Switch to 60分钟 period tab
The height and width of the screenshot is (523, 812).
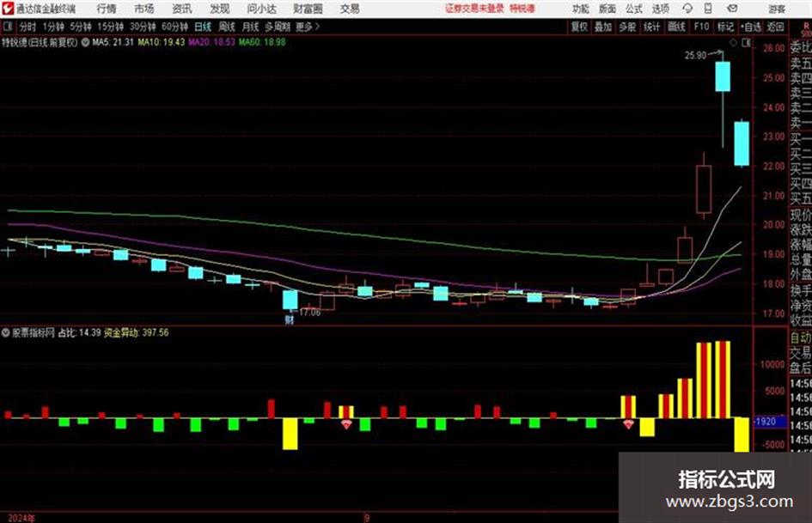(x=174, y=27)
